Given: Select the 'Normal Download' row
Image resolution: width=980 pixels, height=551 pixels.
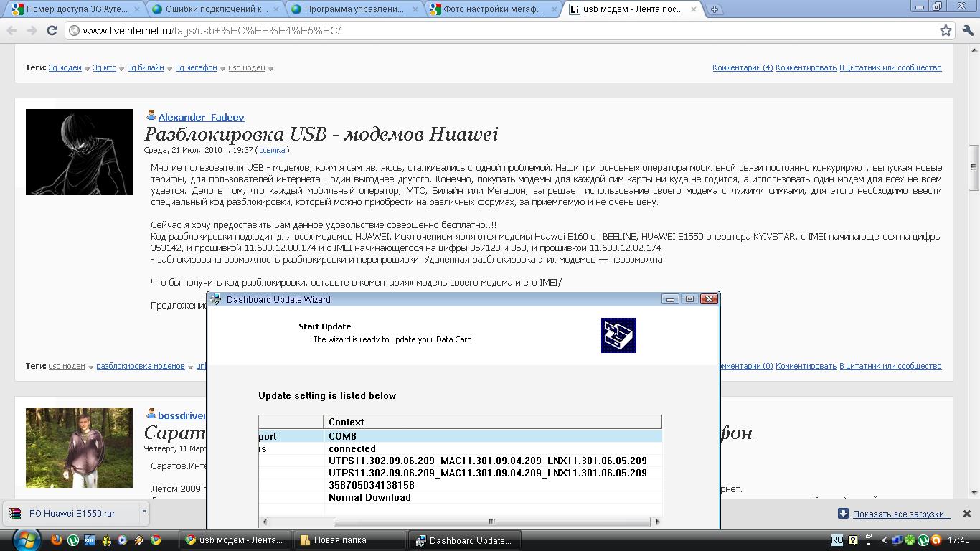Looking at the screenshot, I should click(460, 497).
